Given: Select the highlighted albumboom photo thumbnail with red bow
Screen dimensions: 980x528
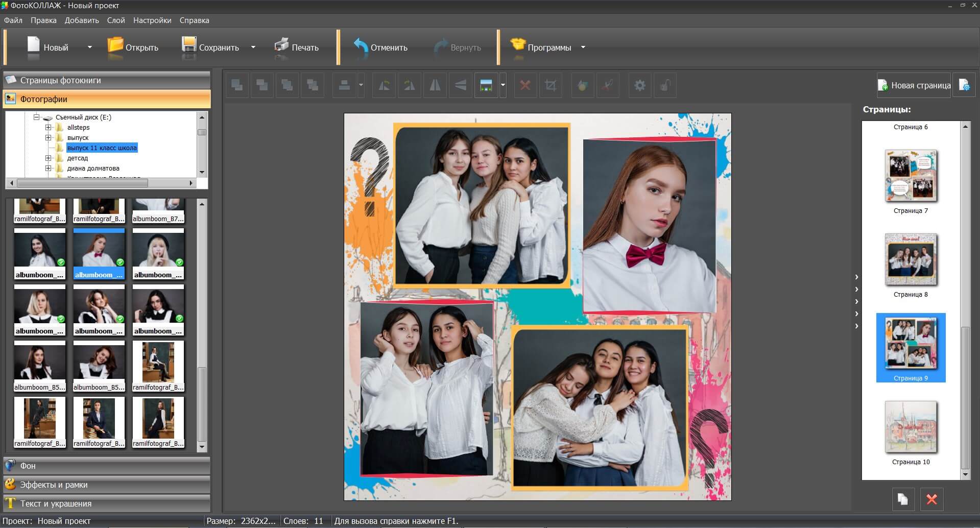Looking at the screenshot, I should tap(99, 254).
